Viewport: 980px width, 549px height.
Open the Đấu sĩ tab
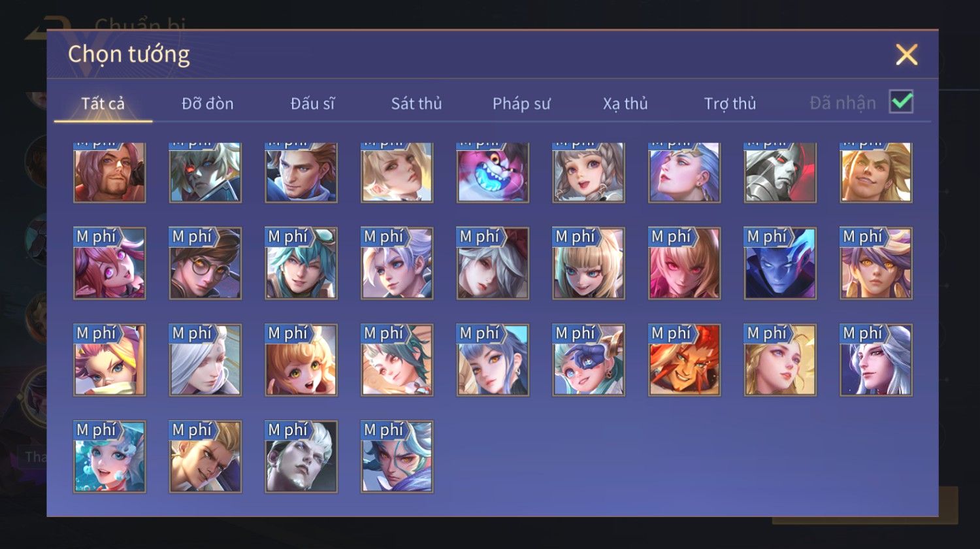pyautogui.click(x=312, y=103)
